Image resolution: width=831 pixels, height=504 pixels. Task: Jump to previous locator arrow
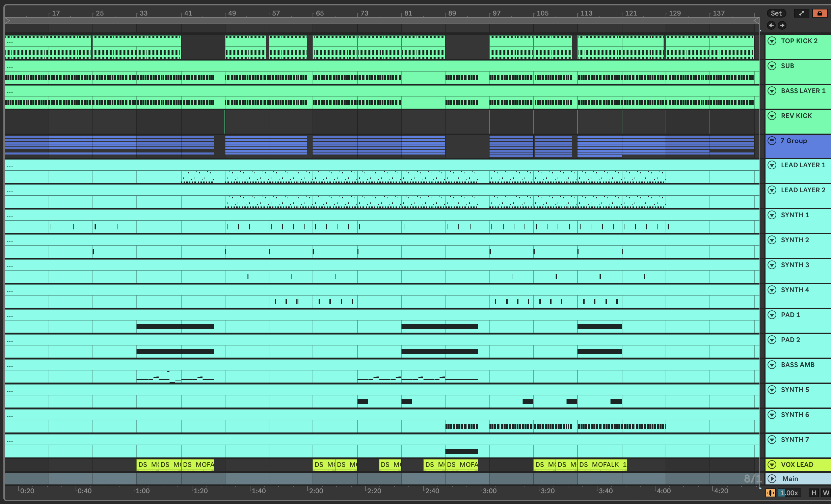[x=771, y=25]
